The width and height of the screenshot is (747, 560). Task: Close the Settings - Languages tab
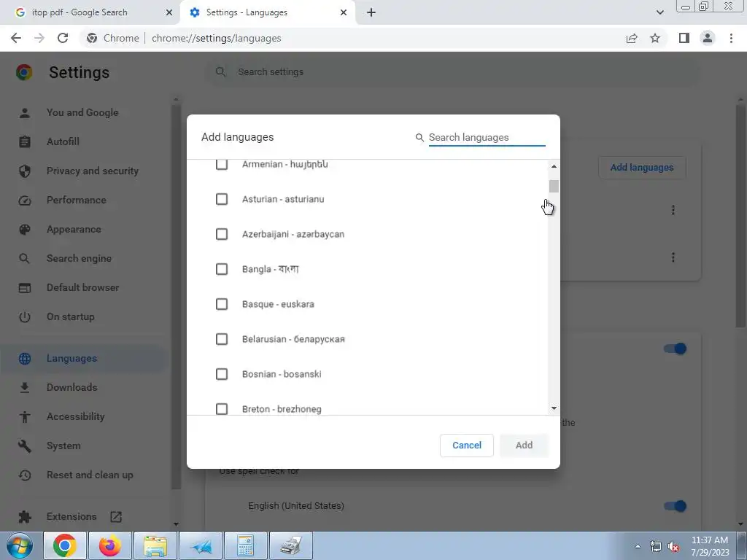point(344,12)
